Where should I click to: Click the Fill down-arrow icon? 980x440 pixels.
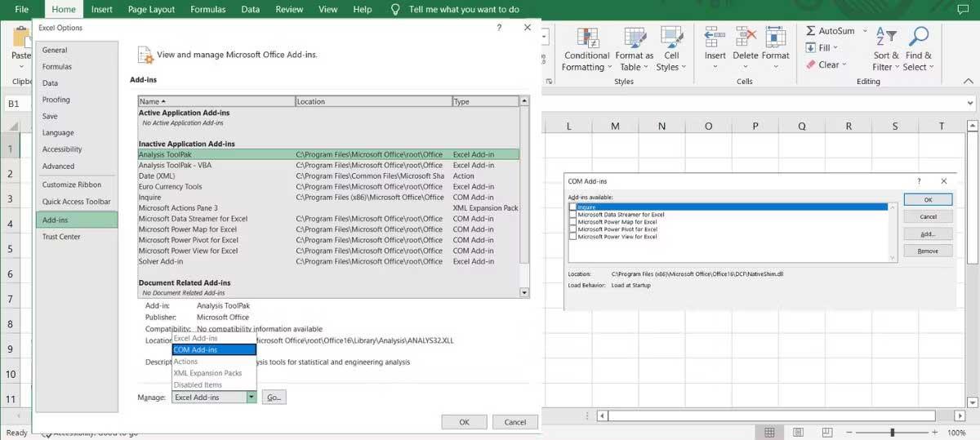(x=810, y=48)
